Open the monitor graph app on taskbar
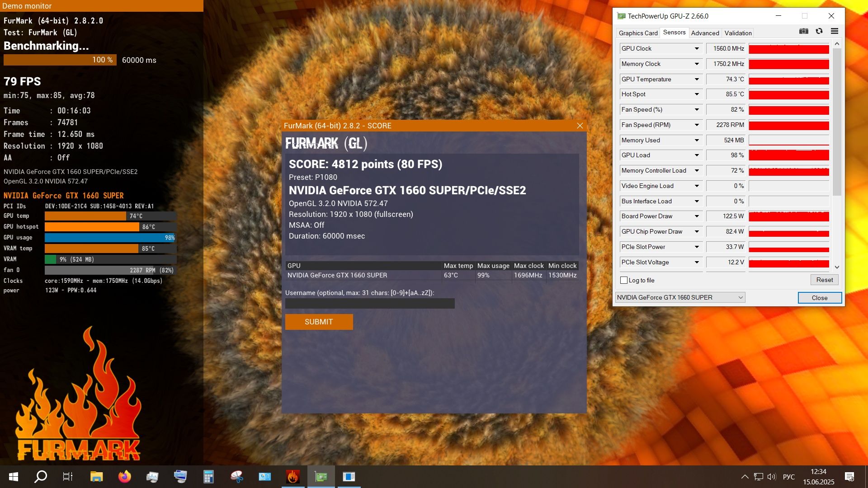This screenshot has height=488, width=868. pos(152,477)
